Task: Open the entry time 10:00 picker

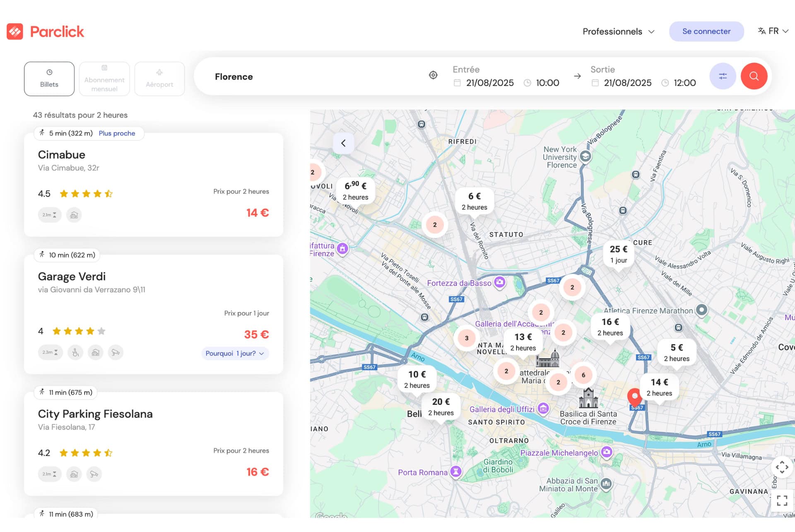Action: click(x=542, y=83)
